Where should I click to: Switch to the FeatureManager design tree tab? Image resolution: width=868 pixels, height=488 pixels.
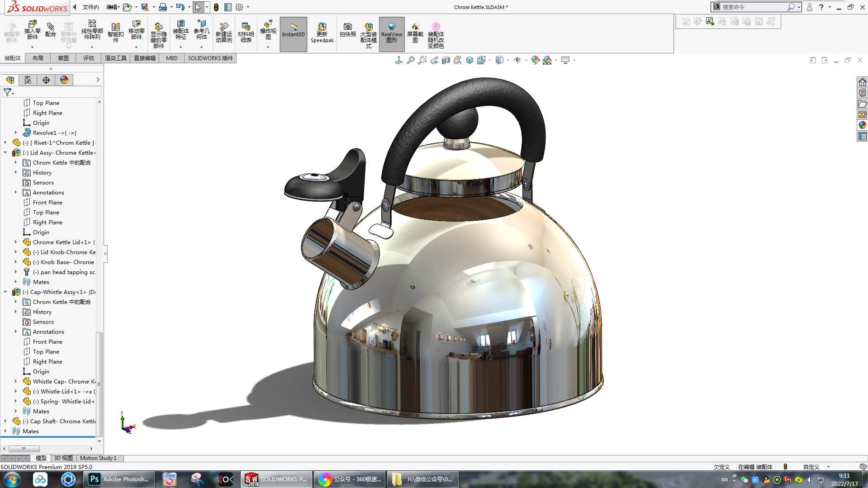[x=10, y=80]
